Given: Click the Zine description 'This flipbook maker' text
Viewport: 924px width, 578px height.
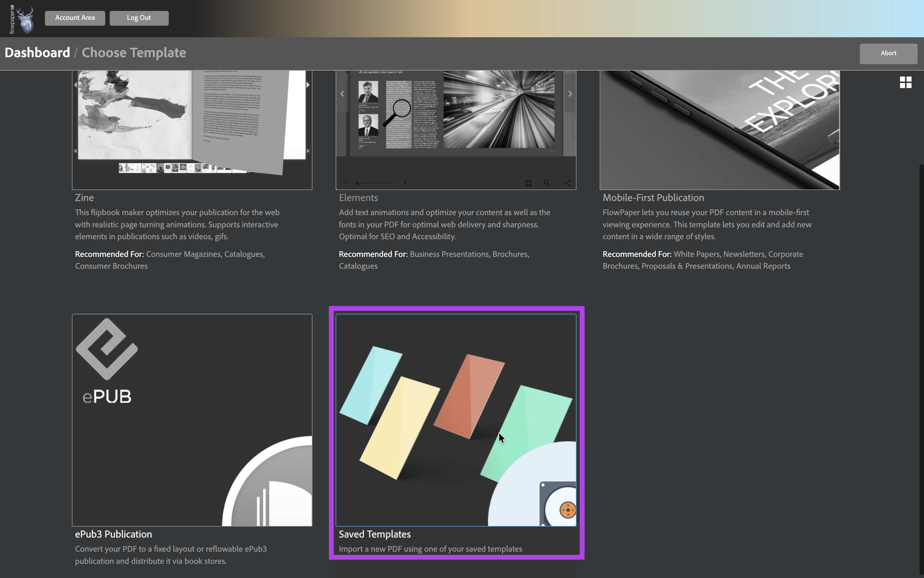Looking at the screenshot, I should click(177, 224).
